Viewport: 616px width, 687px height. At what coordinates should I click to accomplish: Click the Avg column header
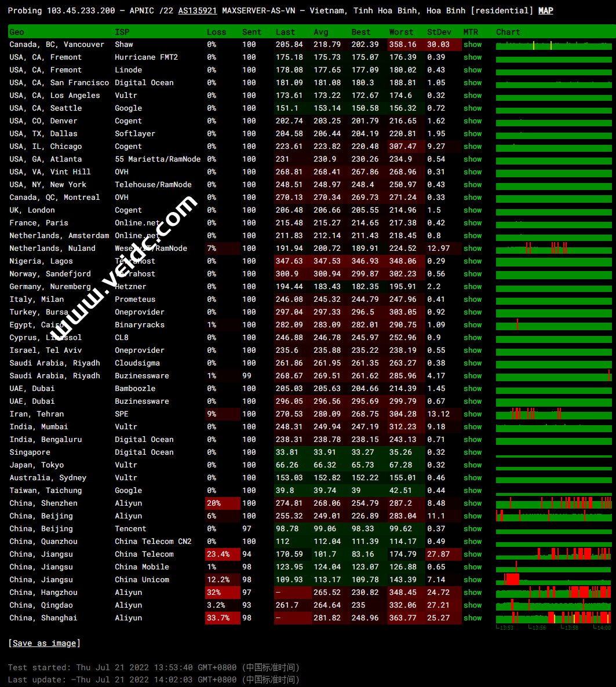tap(321, 32)
